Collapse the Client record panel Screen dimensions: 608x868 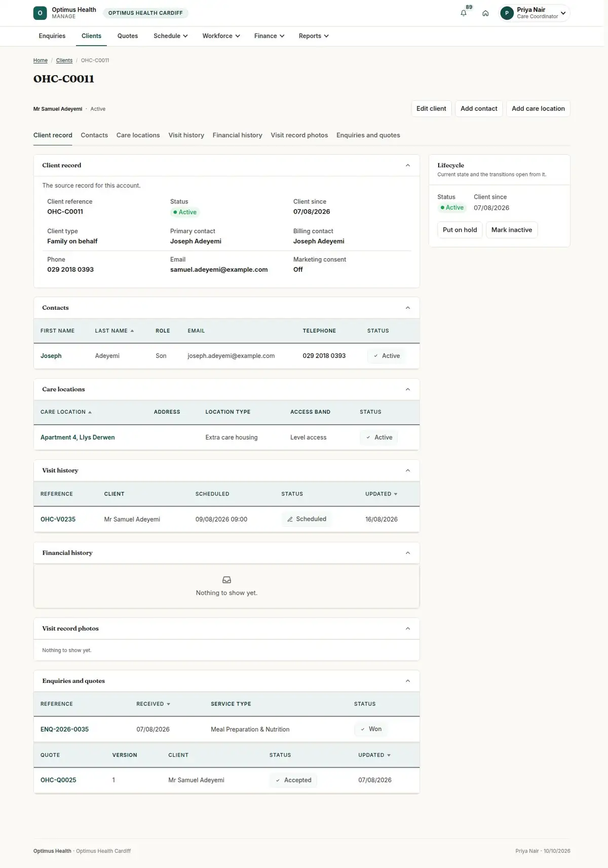[x=408, y=165]
